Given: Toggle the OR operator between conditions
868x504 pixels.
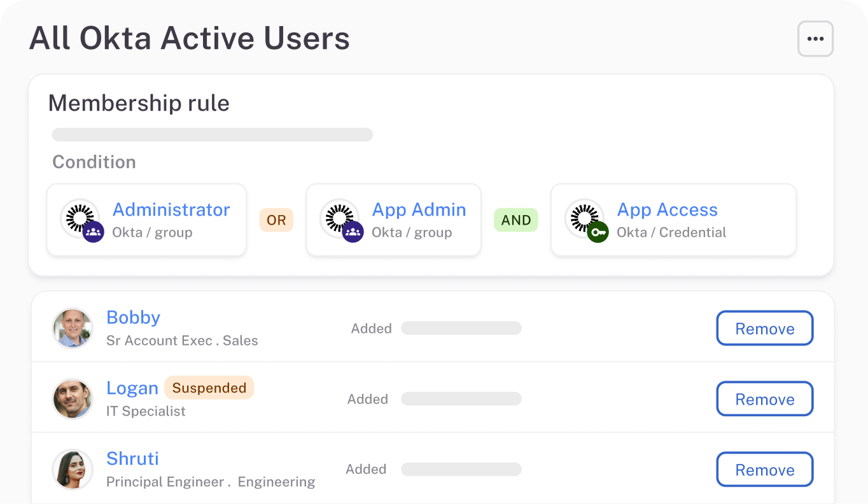Looking at the screenshot, I should tap(276, 220).
